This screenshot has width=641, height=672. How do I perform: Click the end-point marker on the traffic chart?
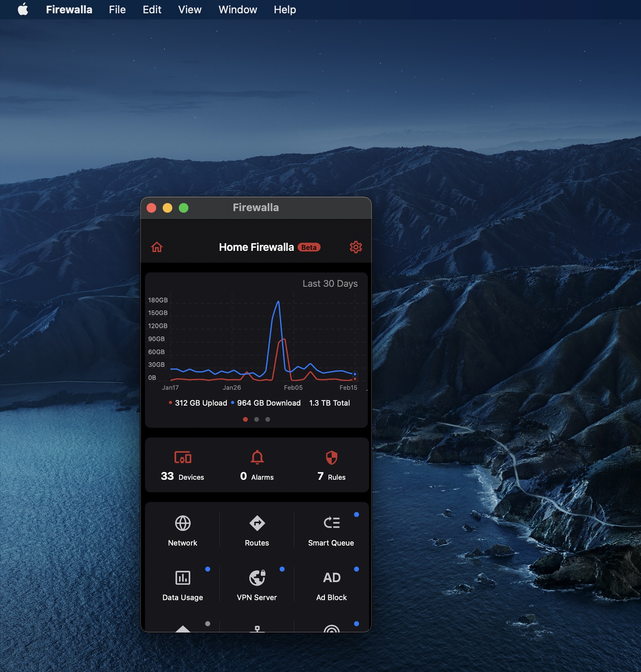click(x=355, y=374)
